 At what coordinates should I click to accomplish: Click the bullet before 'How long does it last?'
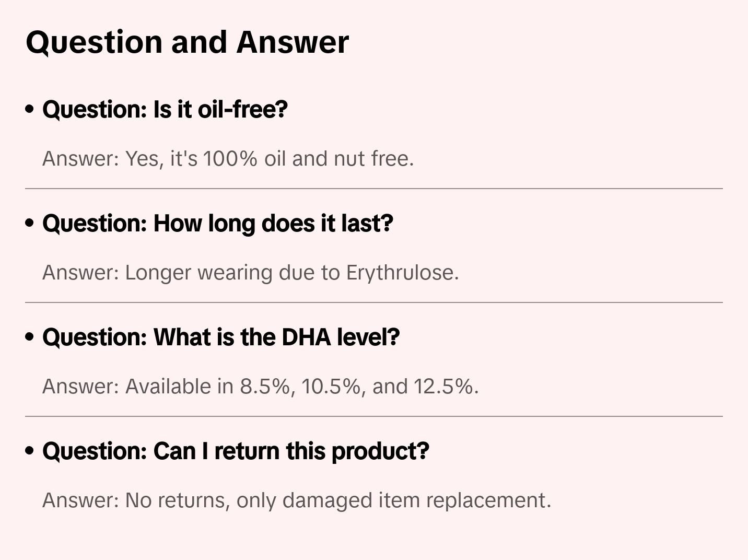pyautogui.click(x=30, y=223)
